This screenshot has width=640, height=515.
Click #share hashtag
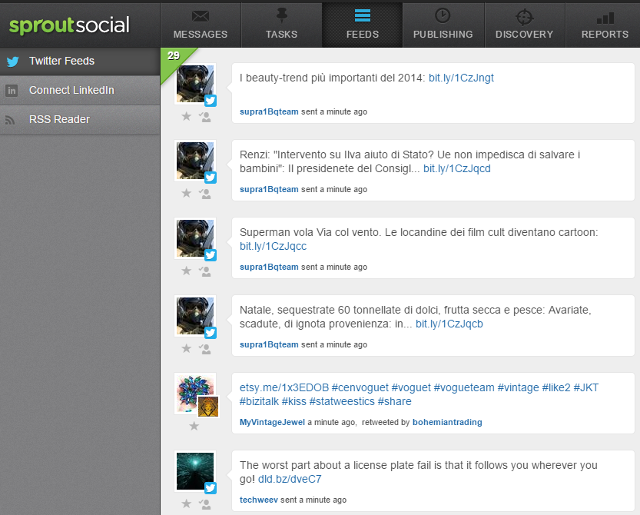394,402
